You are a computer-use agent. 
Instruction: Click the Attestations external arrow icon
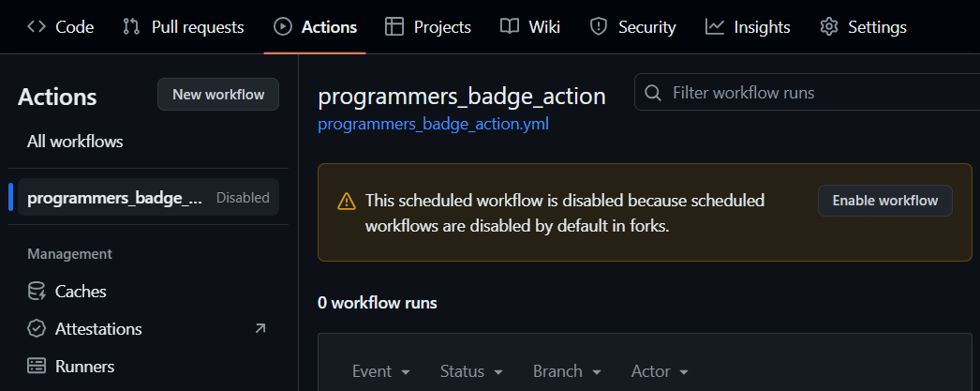(260, 328)
